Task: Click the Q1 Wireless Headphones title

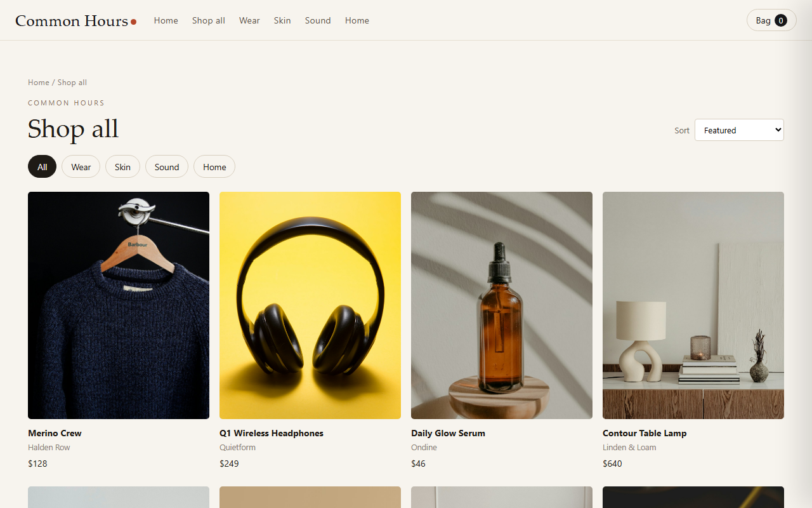Action: click(272, 433)
